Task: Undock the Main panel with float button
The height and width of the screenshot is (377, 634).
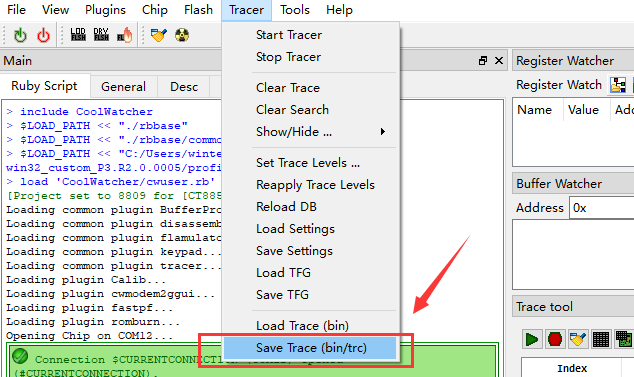Action: point(483,61)
